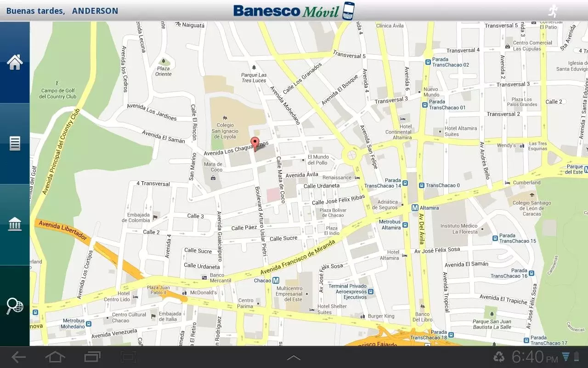
Task: Tap the Parada TransChacao 16 stop icon
Action: [531, 273]
